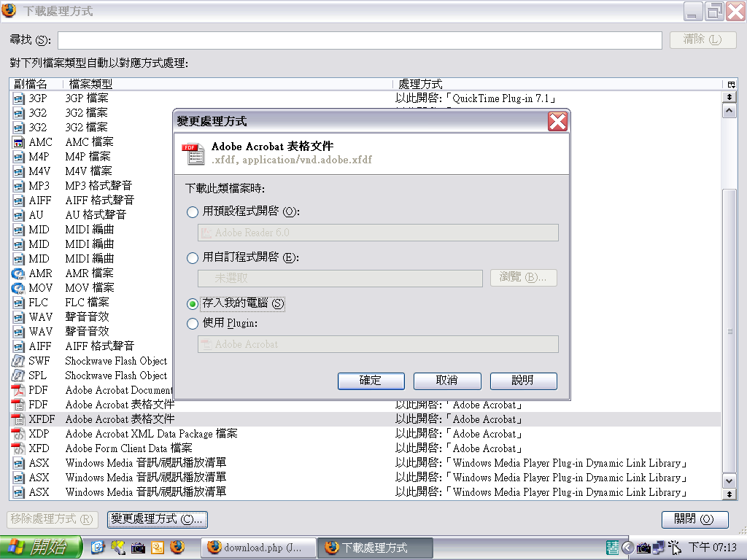Screen dimensions: 747x560
Task: Switch to download.php taskbar window
Action: click(x=259, y=548)
